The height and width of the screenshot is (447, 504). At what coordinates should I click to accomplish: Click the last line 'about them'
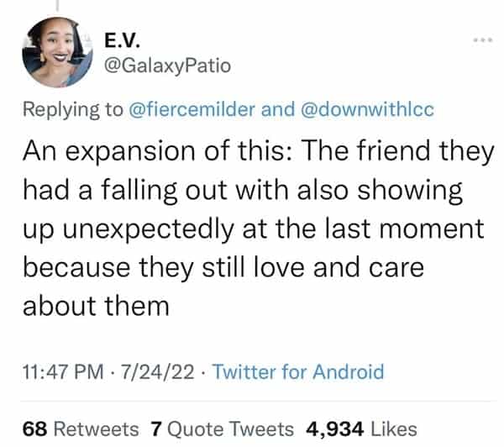coord(95,304)
